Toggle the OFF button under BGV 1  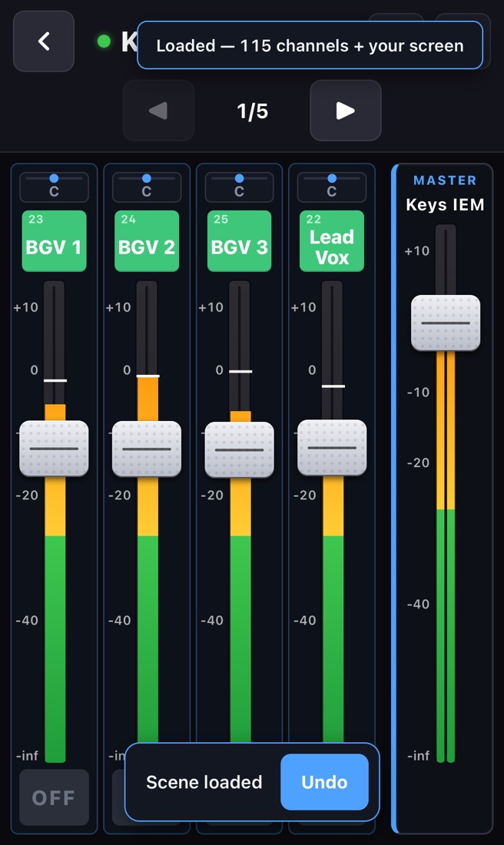54,797
